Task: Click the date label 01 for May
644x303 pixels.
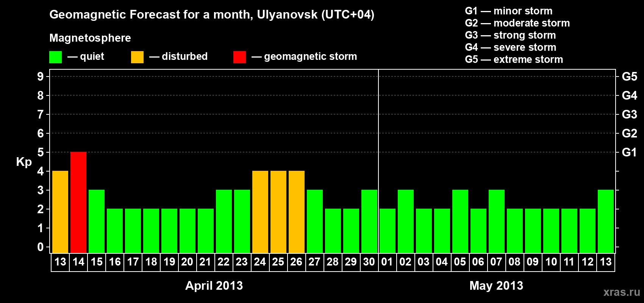Action: (x=387, y=262)
